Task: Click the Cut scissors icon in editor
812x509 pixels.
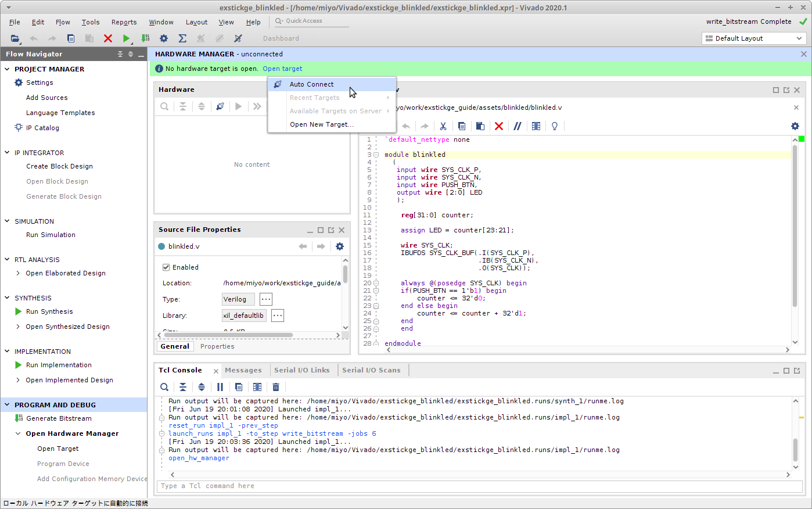Action: [443, 126]
